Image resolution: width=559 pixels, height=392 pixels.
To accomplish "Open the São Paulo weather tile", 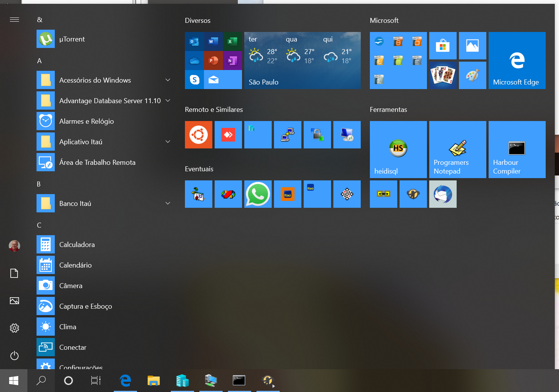I will [302, 61].
